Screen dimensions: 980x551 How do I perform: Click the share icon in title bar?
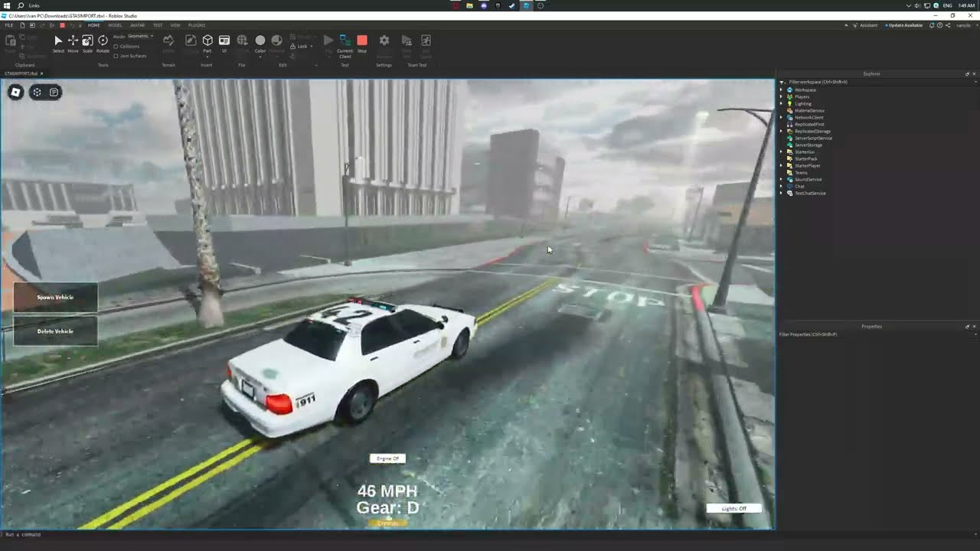tap(948, 25)
